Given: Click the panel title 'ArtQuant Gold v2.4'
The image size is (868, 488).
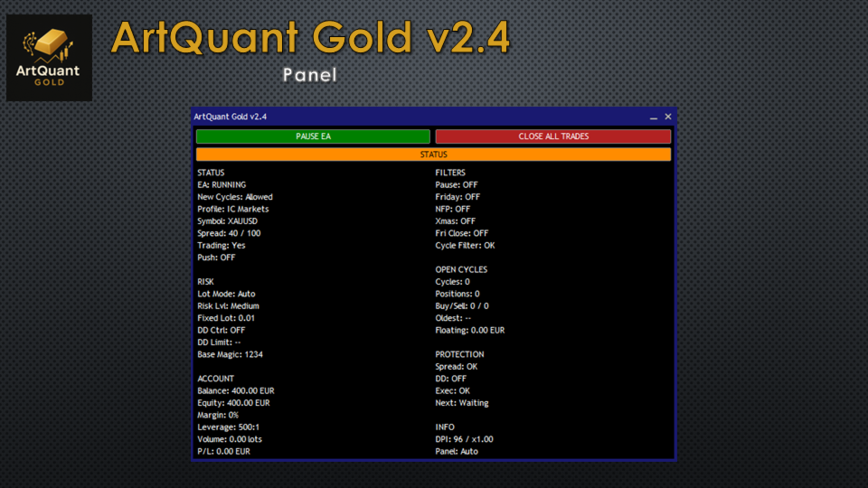Looking at the screenshot, I should [x=231, y=117].
